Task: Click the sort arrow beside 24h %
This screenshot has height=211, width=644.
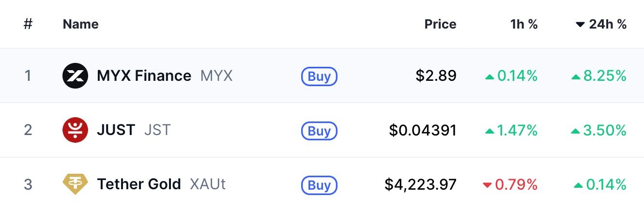Action: (x=580, y=25)
